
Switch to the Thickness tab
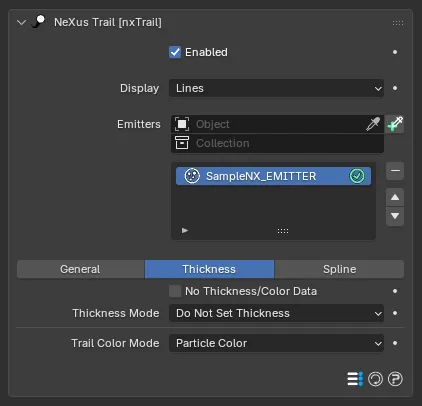click(209, 269)
